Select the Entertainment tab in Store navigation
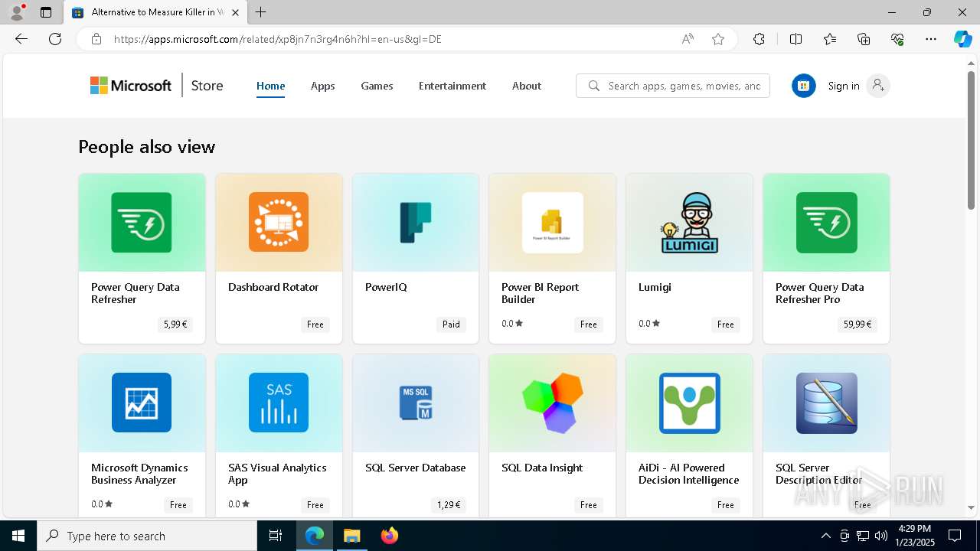Viewport: 980px width, 551px height. point(452,86)
